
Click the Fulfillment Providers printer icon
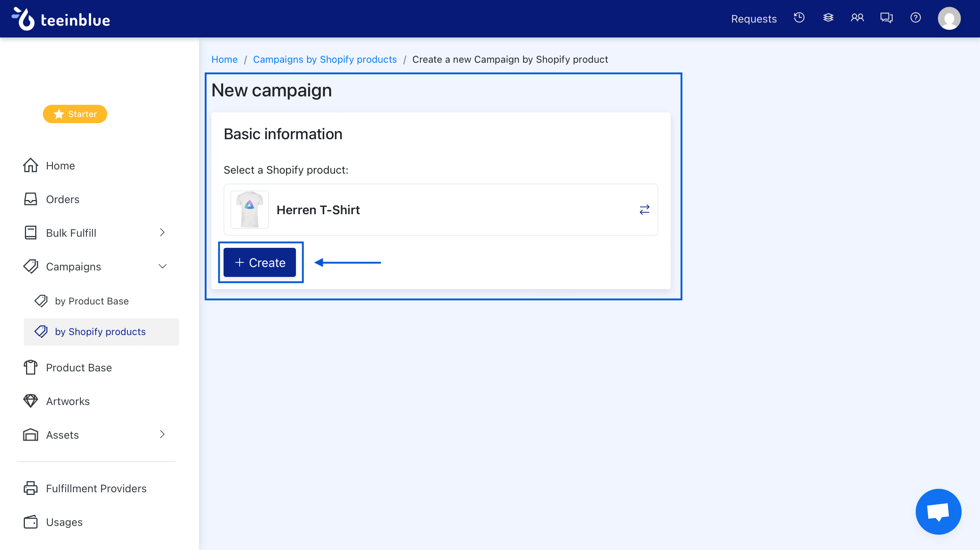click(x=31, y=488)
